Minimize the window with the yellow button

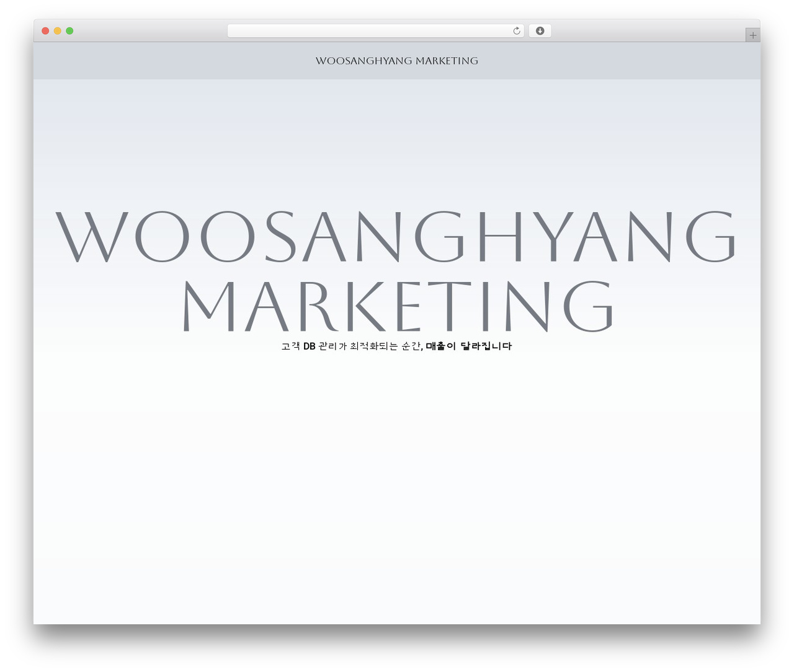coord(57,31)
